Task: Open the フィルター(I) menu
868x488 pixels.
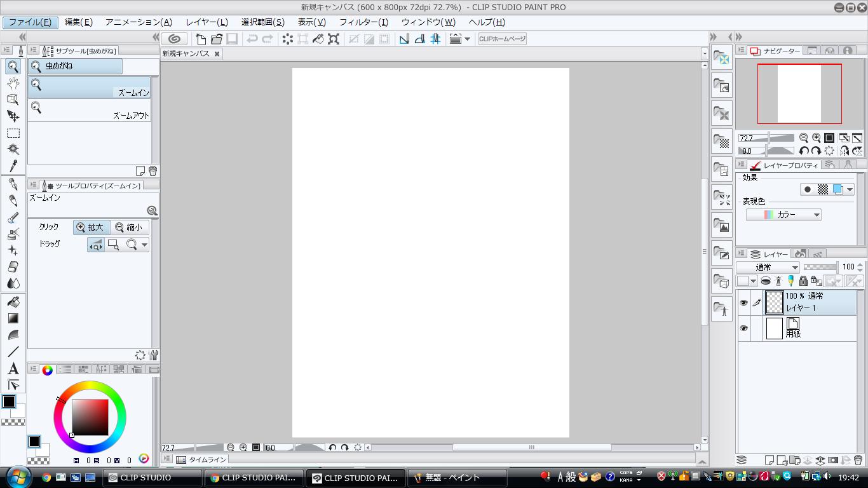Action: pos(363,22)
